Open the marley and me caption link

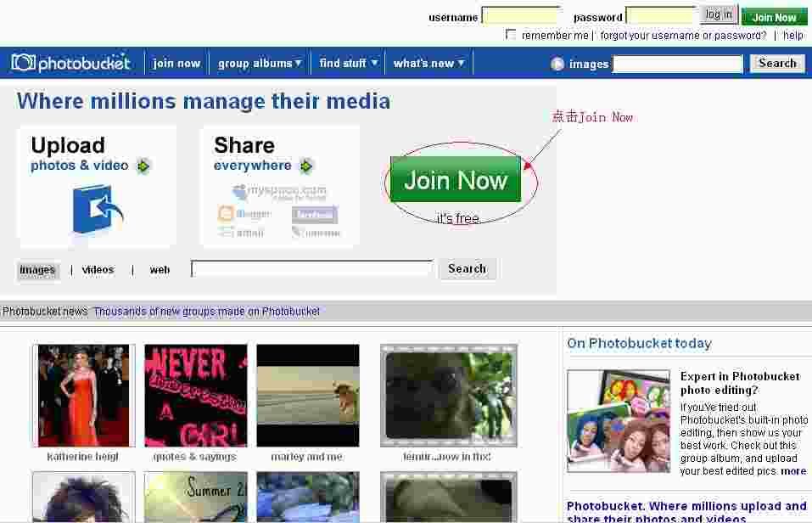pos(306,457)
